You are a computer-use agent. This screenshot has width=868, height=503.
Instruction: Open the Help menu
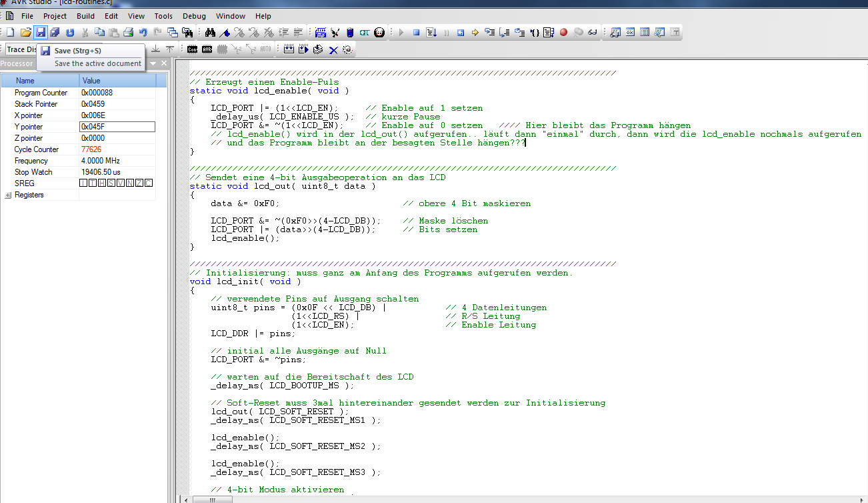(263, 16)
